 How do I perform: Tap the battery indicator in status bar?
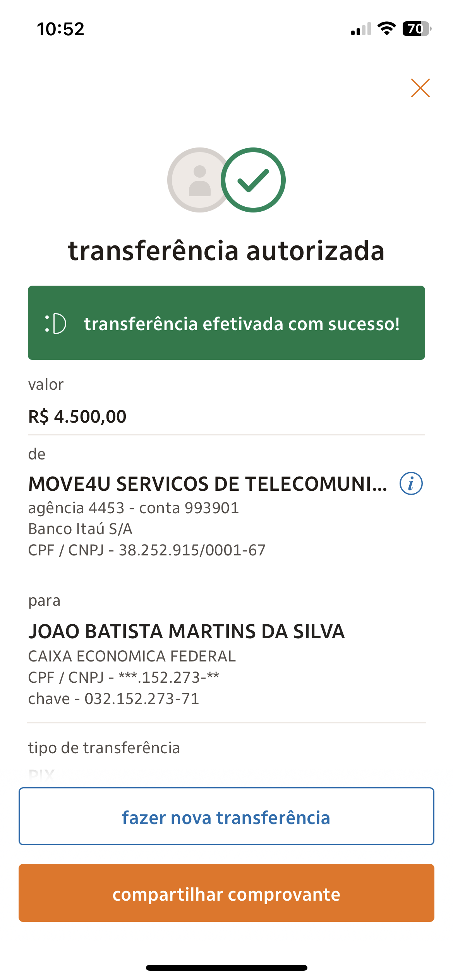click(417, 29)
